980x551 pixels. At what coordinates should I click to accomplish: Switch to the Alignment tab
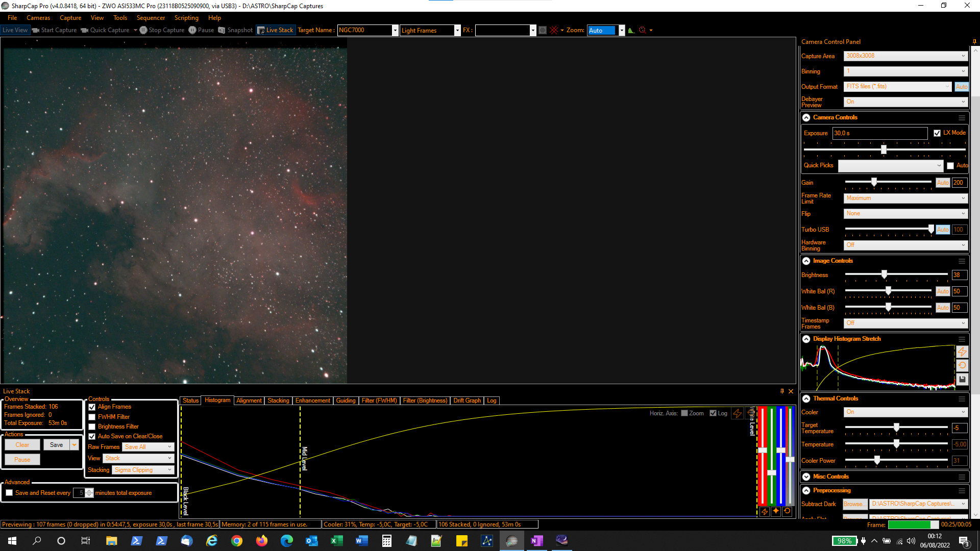[249, 400]
